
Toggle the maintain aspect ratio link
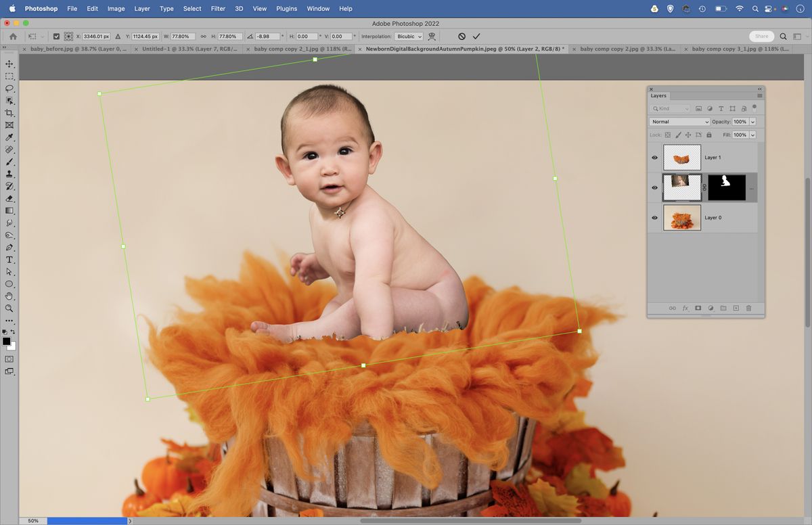(204, 37)
